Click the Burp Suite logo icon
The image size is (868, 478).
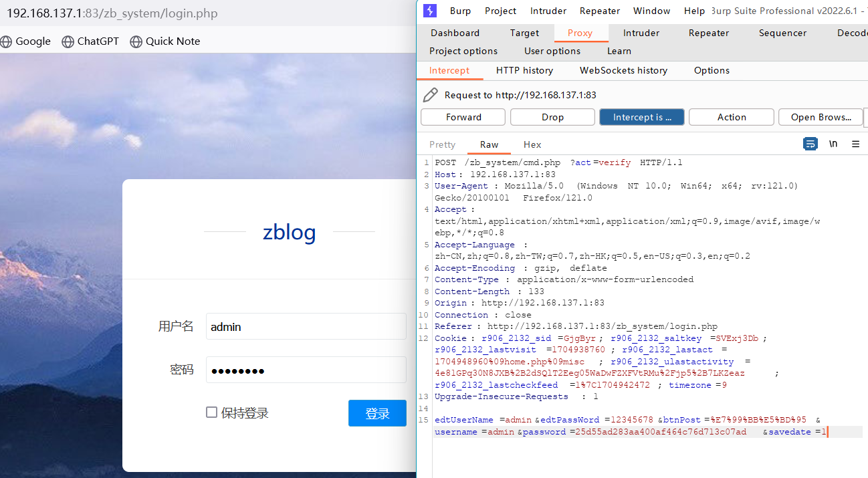click(430, 11)
